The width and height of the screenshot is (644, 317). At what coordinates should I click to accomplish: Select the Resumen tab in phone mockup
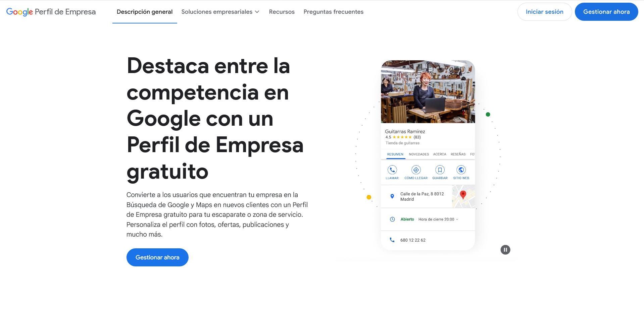click(395, 154)
